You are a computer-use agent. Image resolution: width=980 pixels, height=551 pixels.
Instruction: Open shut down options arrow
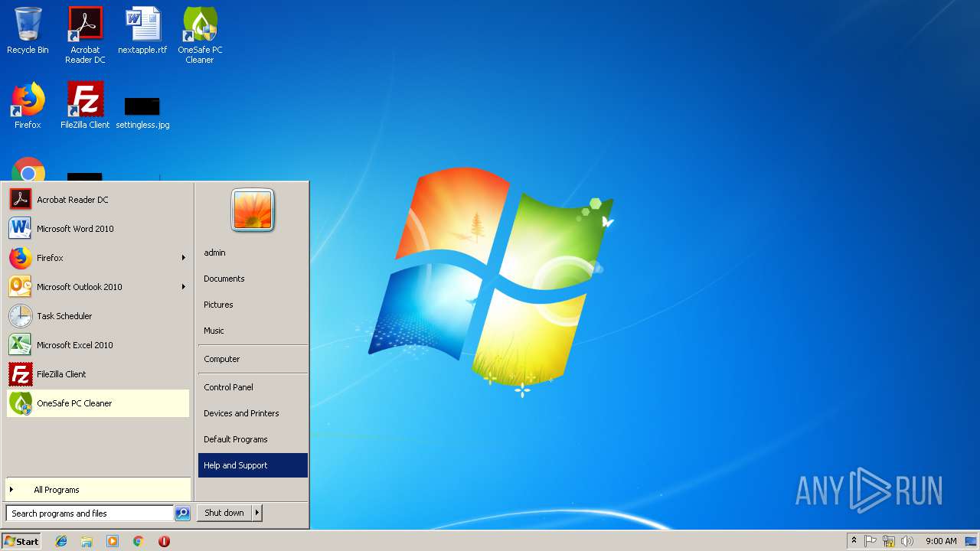pos(257,513)
